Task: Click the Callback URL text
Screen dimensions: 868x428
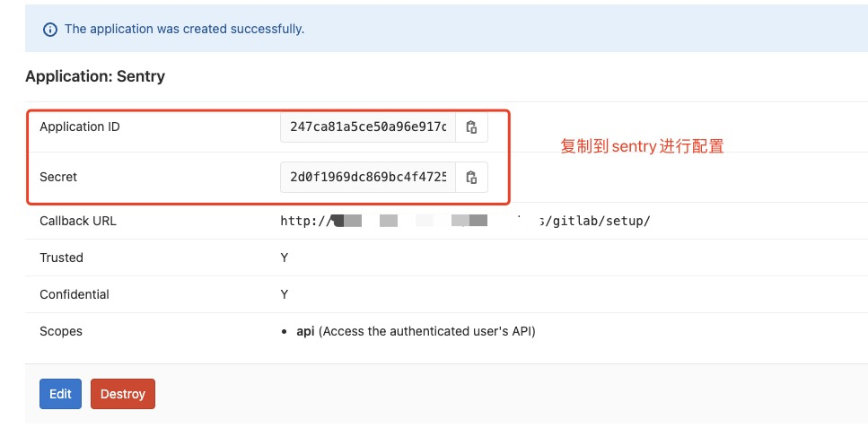Action: [465, 222]
